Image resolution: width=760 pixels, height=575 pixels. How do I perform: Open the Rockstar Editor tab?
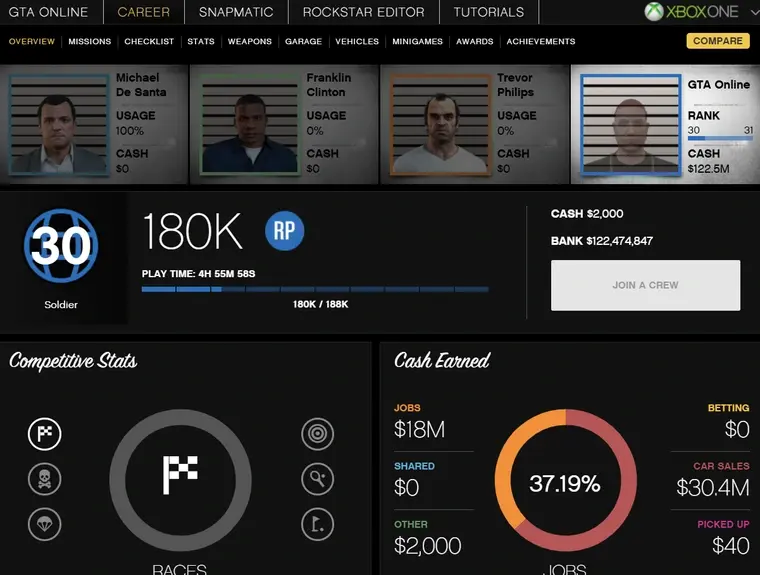click(363, 12)
